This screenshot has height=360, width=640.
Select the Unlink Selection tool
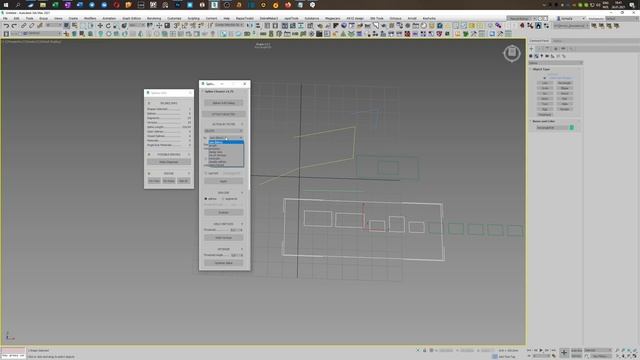[x=31, y=26]
